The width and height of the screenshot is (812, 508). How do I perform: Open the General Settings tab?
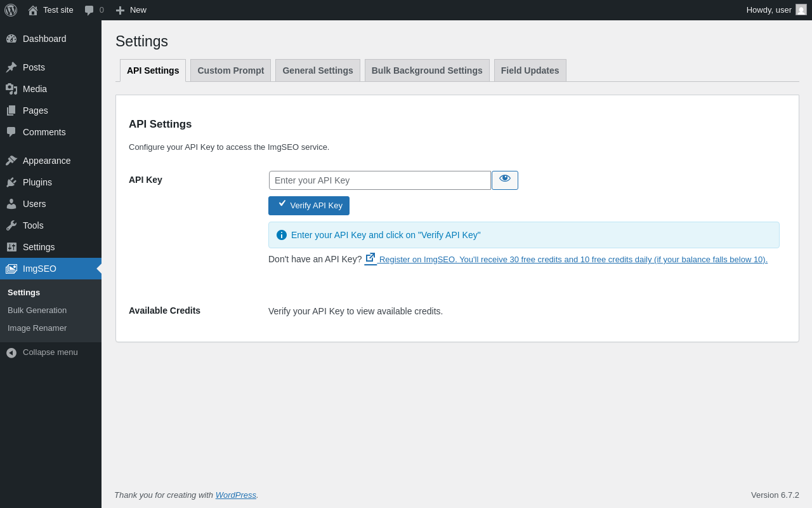(318, 70)
